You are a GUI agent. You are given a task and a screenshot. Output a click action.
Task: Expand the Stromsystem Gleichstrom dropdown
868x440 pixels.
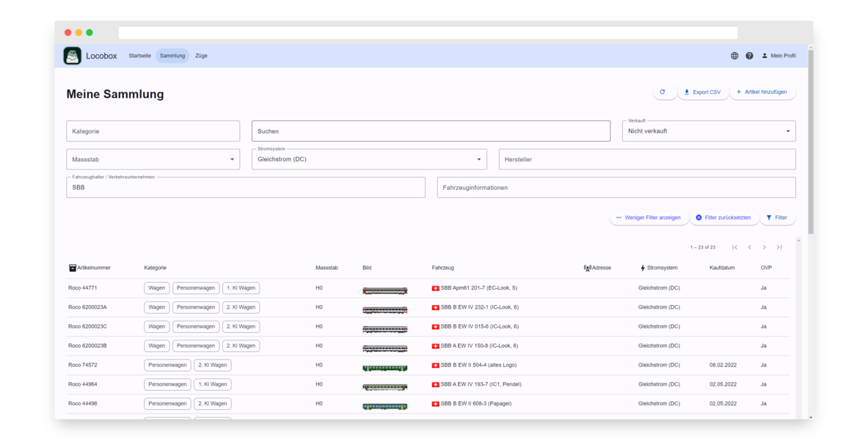(479, 159)
